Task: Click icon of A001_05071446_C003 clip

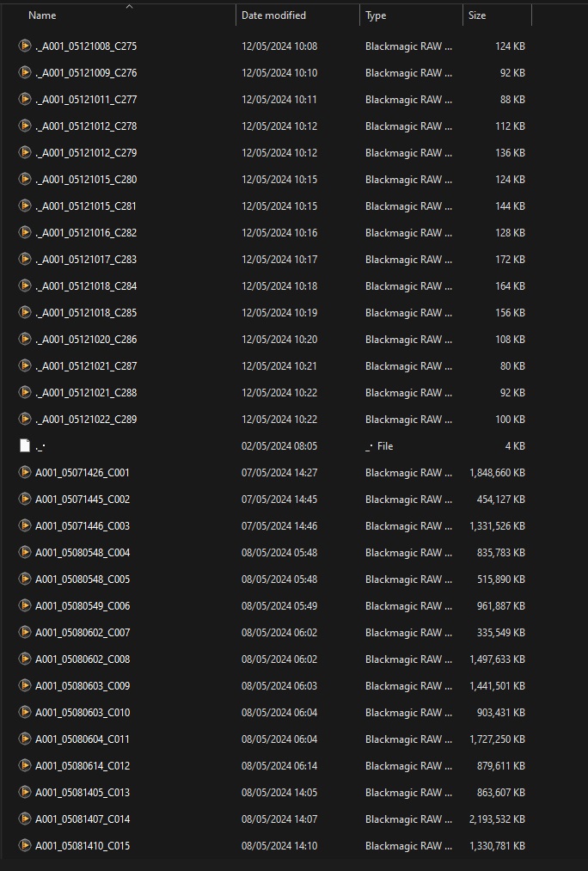Action: (x=24, y=525)
